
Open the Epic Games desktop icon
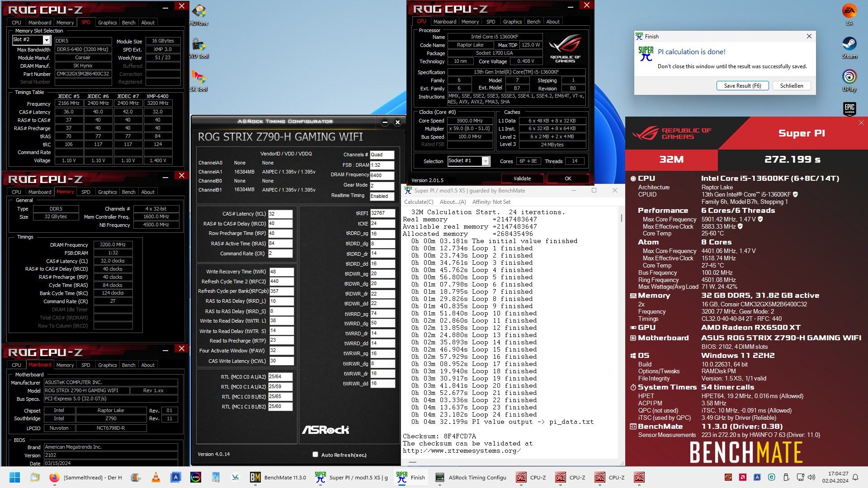click(849, 108)
